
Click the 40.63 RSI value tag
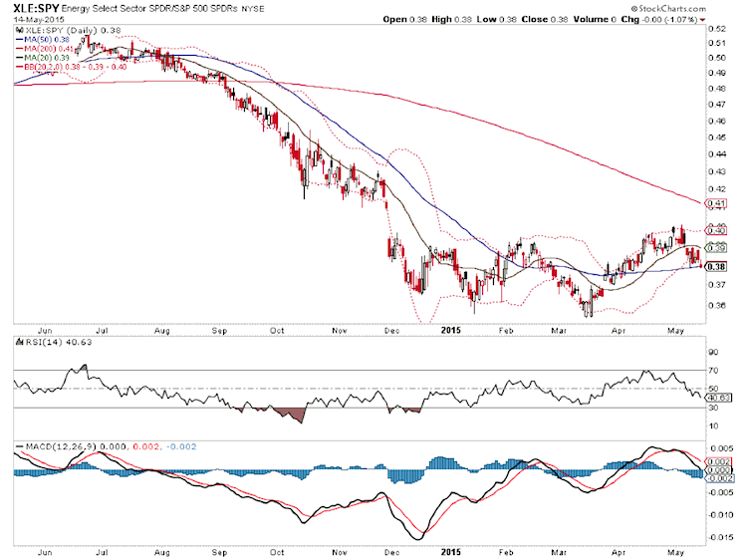click(x=719, y=398)
